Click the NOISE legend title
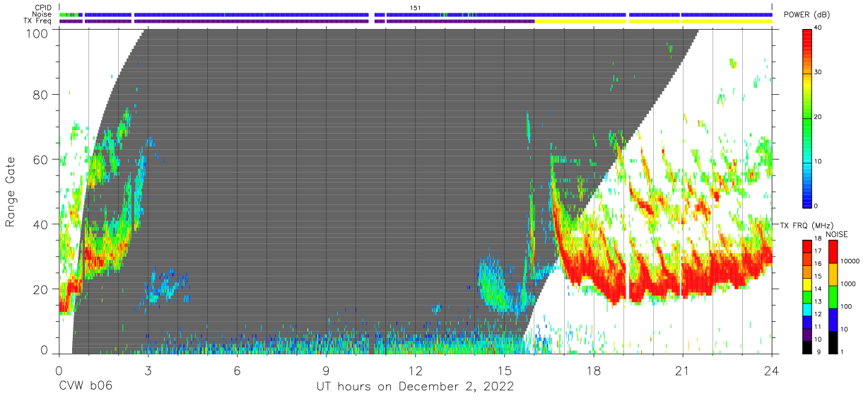 point(838,234)
